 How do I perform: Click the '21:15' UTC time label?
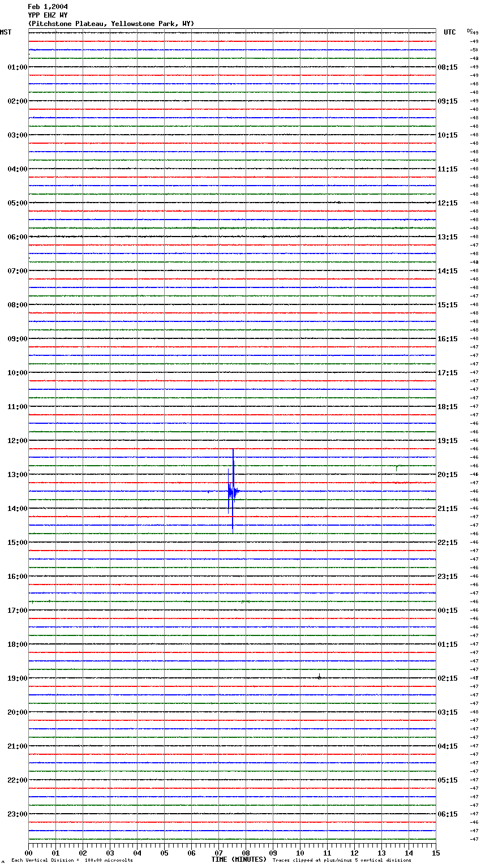[448, 509]
